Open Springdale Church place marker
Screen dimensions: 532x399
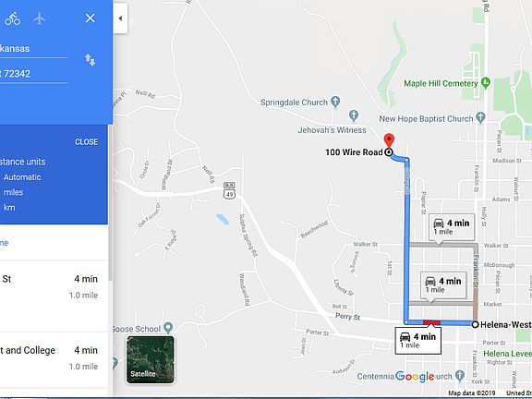335,102
